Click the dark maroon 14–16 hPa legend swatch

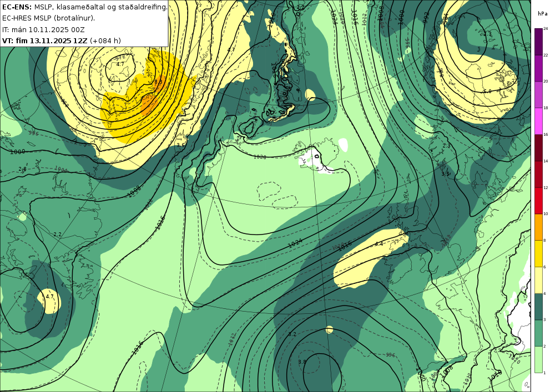click(x=538, y=147)
